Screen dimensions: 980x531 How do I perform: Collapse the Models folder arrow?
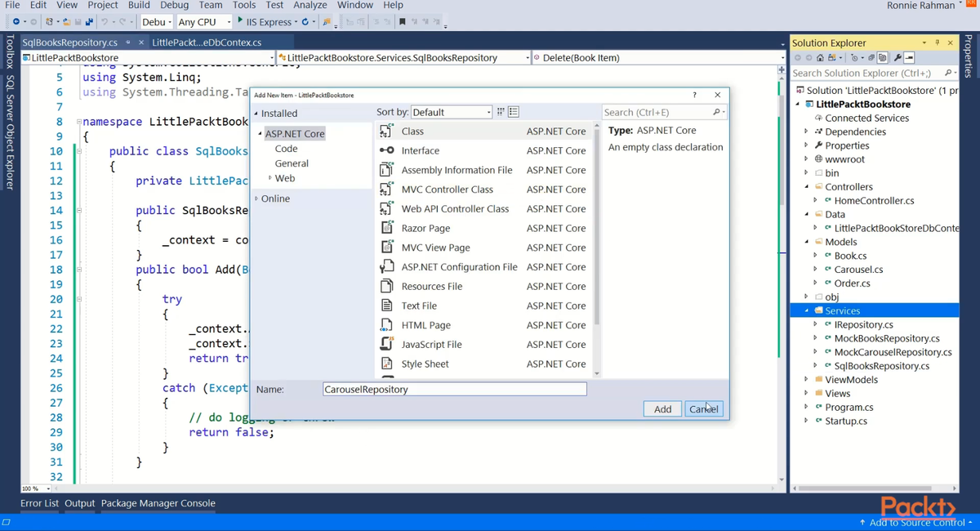[807, 242]
